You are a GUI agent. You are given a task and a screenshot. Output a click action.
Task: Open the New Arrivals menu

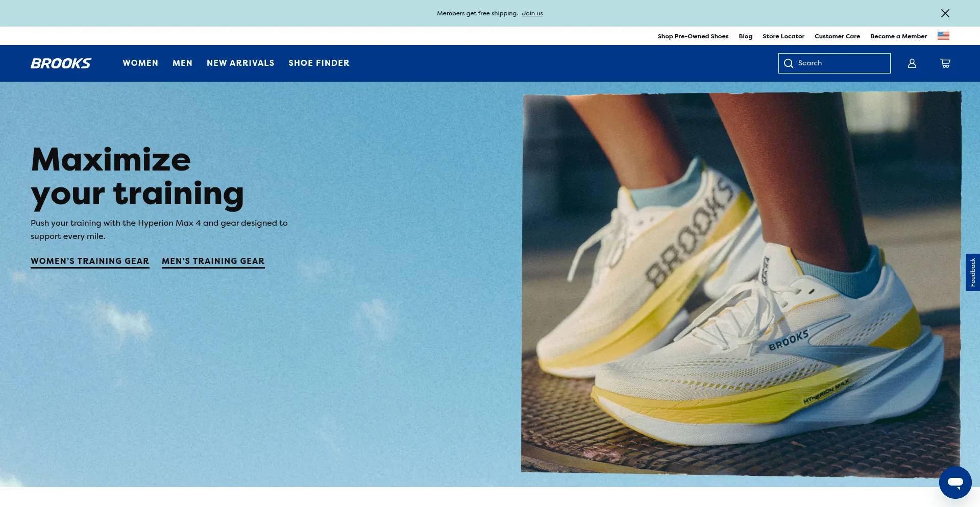[x=240, y=63]
